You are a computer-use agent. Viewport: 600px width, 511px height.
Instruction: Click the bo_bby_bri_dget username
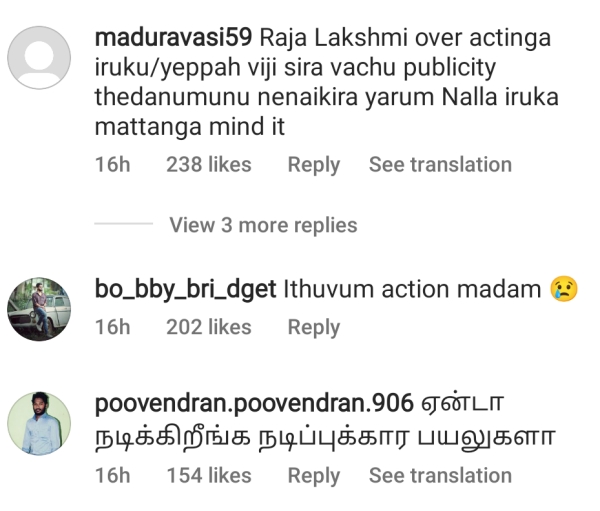click(186, 289)
